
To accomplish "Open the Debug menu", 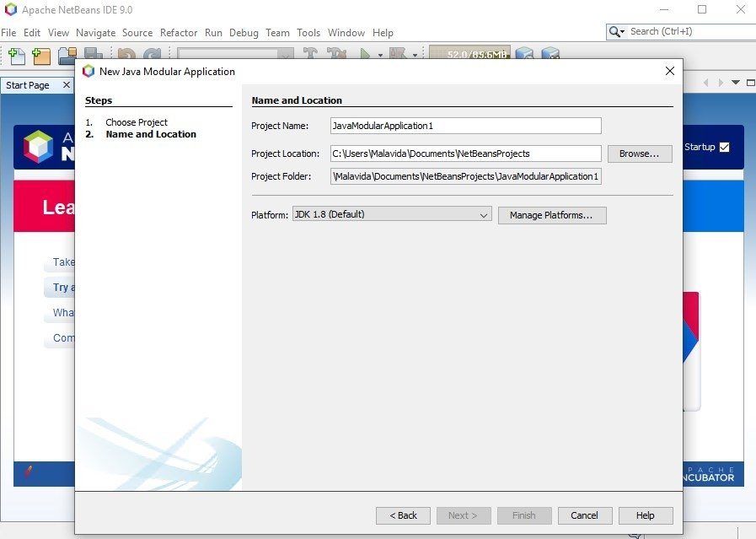I will pos(244,33).
